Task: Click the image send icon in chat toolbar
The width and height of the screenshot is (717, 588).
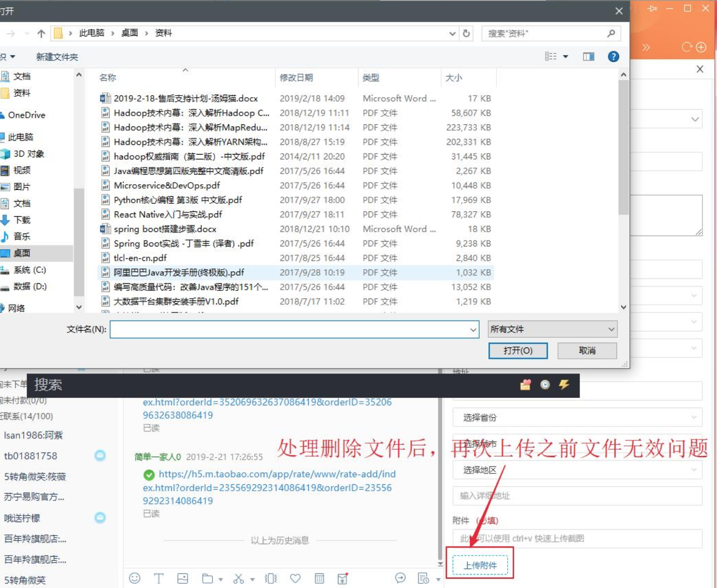Action: [x=183, y=578]
